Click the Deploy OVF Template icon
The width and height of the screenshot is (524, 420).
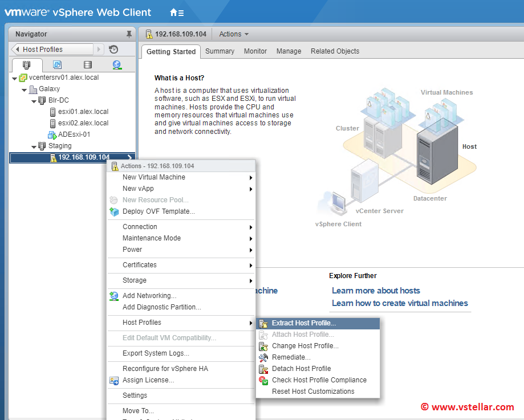pyautogui.click(x=114, y=211)
